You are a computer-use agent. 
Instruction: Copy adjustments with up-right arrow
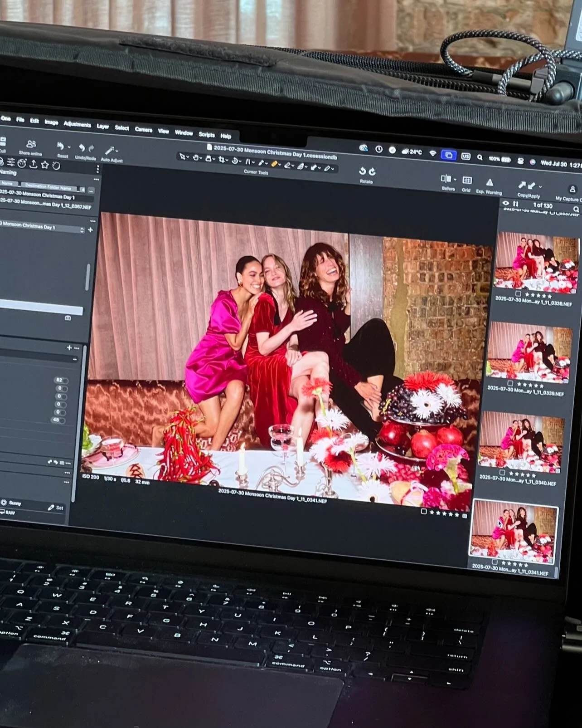(x=522, y=185)
